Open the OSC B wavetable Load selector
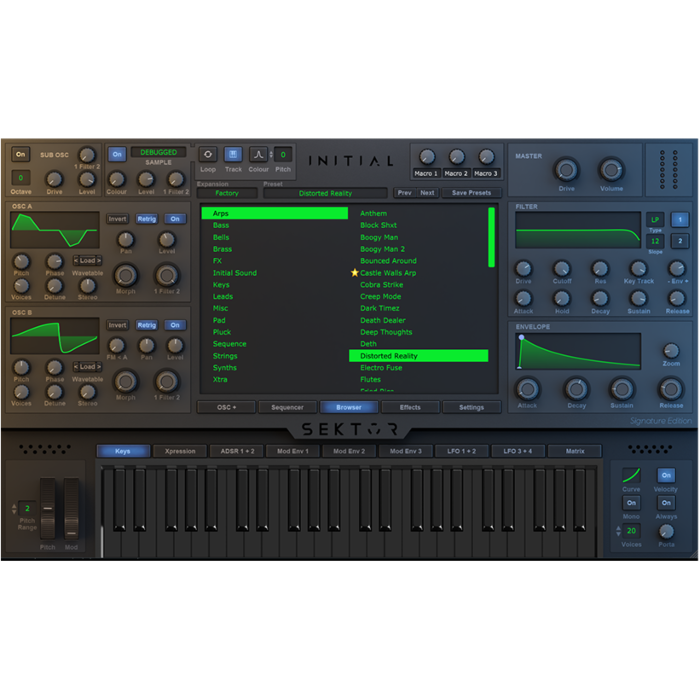This screenshot has width=700, height=700. (88, 367)
